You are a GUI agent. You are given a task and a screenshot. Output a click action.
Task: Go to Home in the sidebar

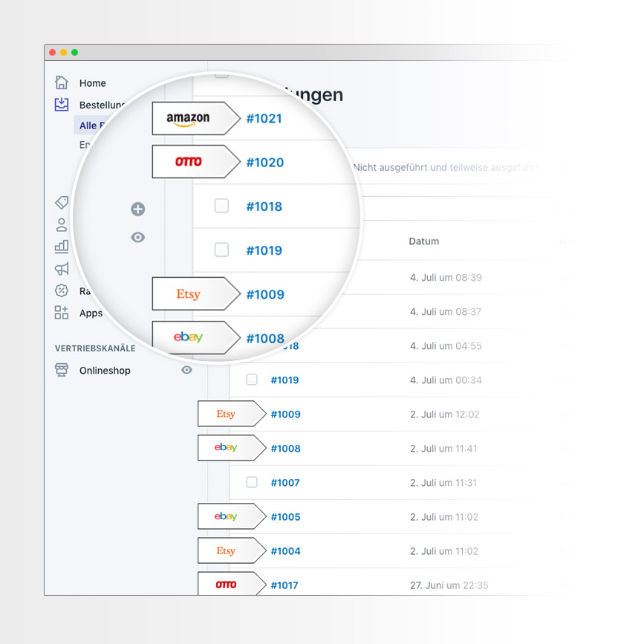tap(92, 83)
